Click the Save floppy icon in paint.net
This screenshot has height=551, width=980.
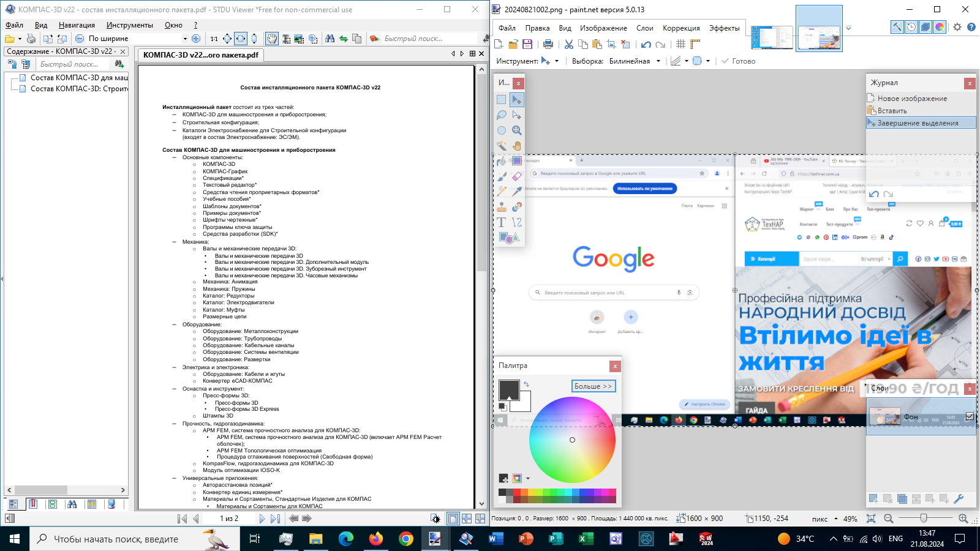pyautogui.click(x=527, y=44)
